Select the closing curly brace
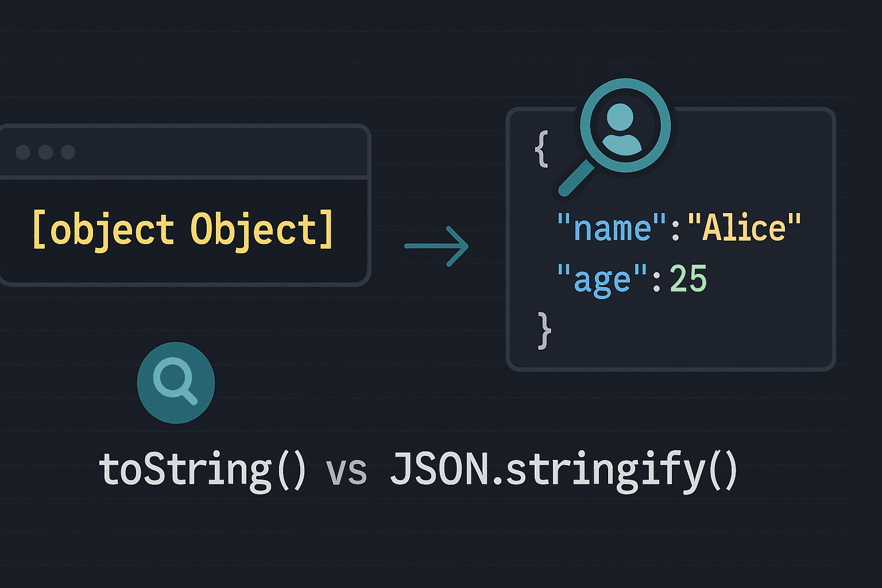The height and width of the screenshot is (588, 882). 544,330
